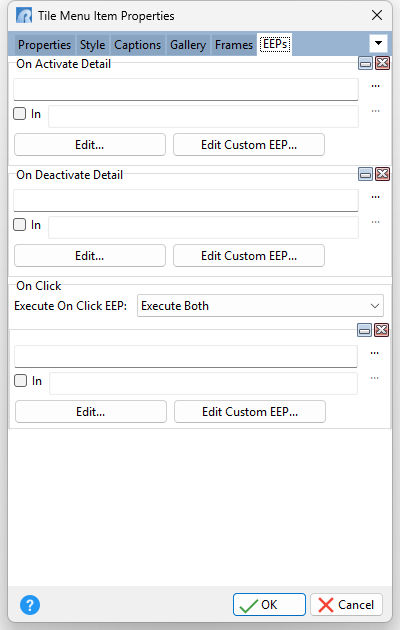Minimize the On Activate Detail section icon
The height and width of the screenshot is (630, 400).
pyautogui.click(x=365, y=63)
